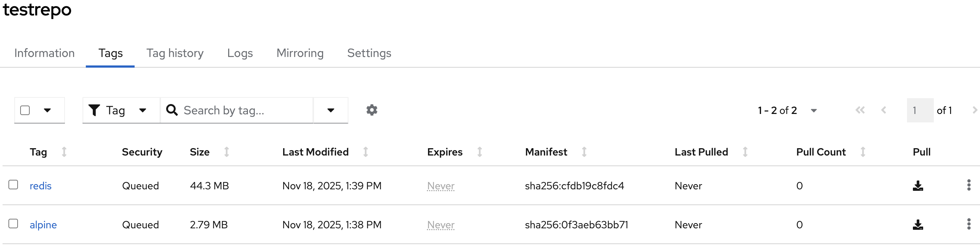Click the Never expiration for alpine
This screenshot has height=250, width=980.
coord(440,225)
